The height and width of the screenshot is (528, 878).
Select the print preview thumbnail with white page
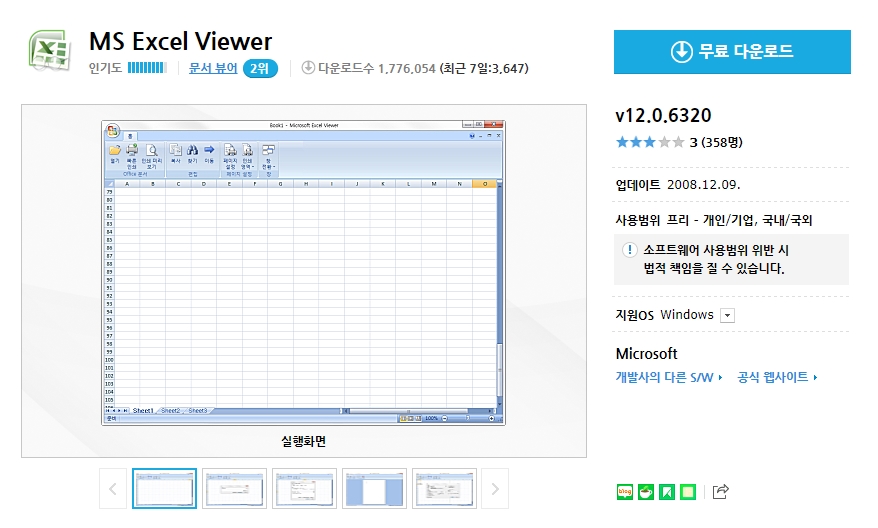(x=374, y=489)
